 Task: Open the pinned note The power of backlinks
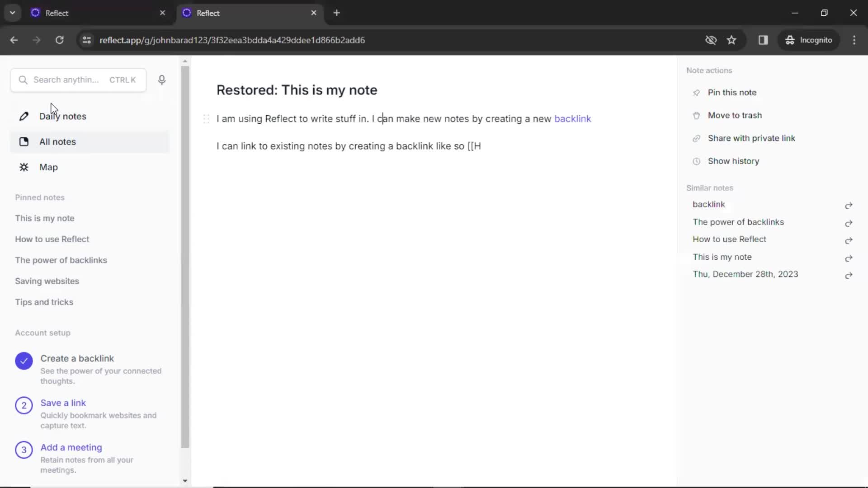pos(61,260)
